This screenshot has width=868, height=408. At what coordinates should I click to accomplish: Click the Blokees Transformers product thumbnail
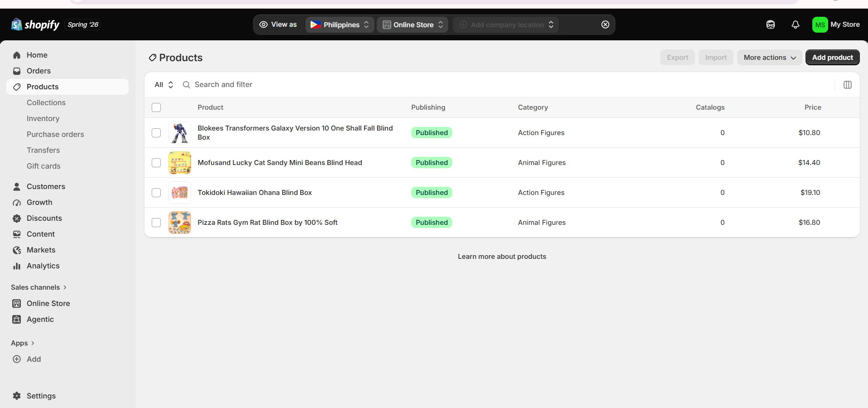(180, 133)
